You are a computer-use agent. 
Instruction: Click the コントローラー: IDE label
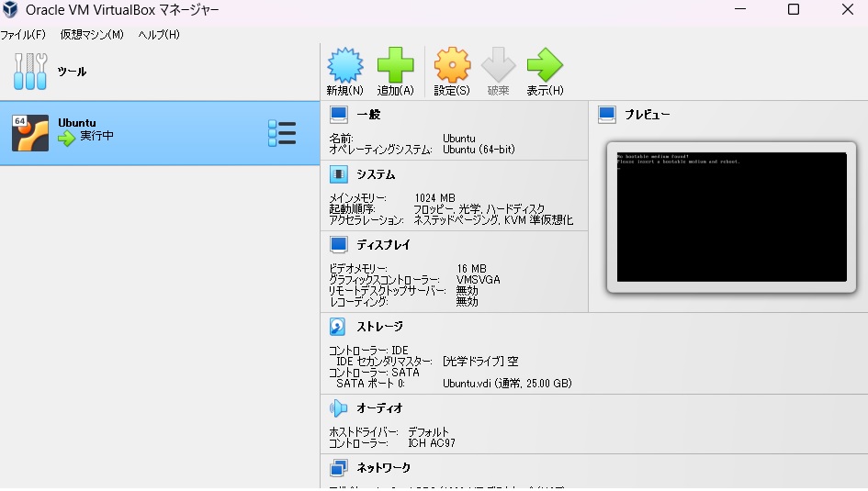368,350
